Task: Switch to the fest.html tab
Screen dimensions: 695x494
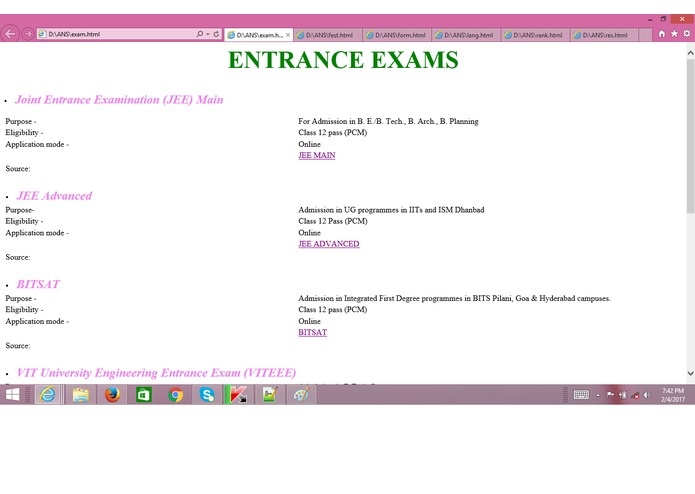Action: 328,35
